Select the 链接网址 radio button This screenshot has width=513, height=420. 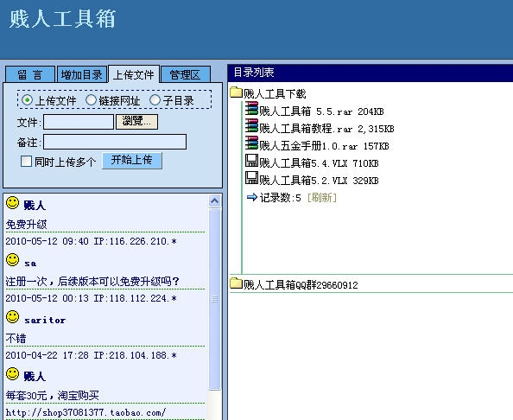tap(91, 100)
